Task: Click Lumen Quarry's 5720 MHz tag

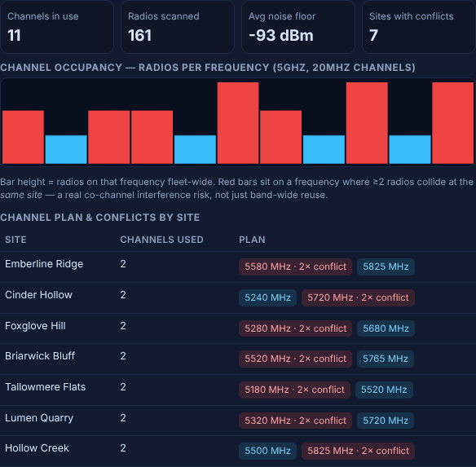Action: coord(386,421)
